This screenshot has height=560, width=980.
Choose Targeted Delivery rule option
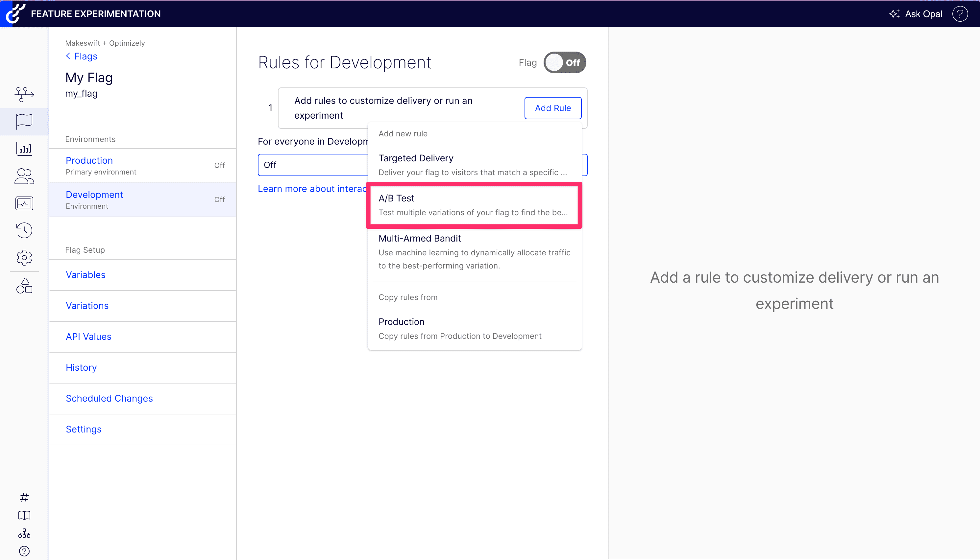tap(474, 165)
